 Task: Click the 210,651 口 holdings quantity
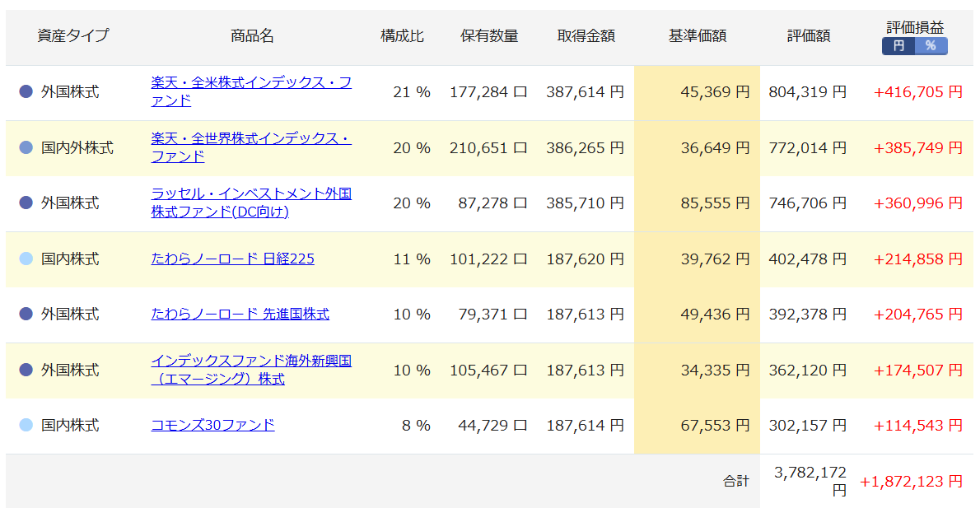488,147
